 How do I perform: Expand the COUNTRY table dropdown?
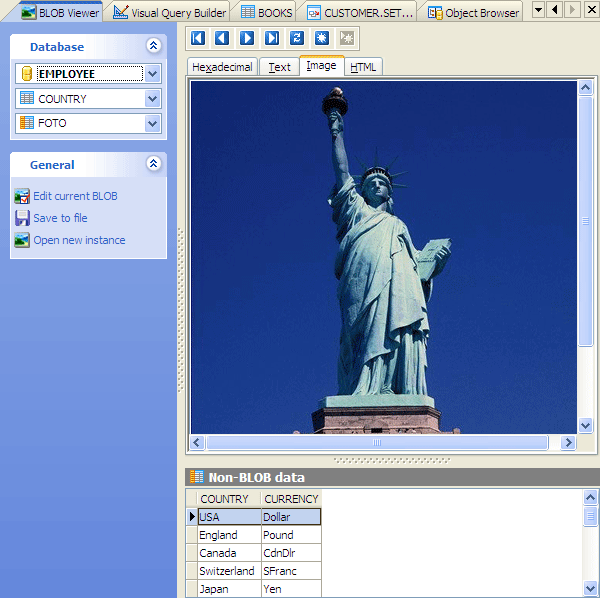coord(153,99)
